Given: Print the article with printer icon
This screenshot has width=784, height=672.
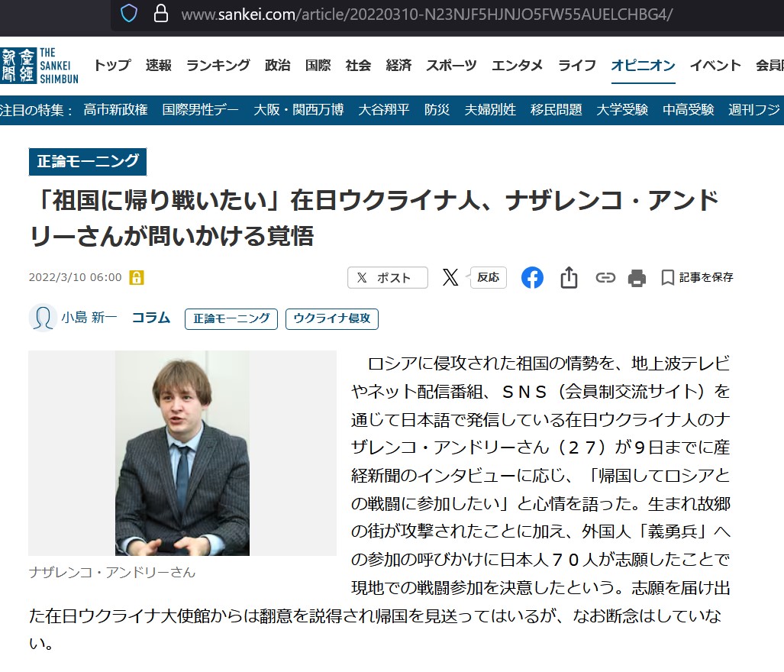Looking at the screenshot, I should (637, 277).
